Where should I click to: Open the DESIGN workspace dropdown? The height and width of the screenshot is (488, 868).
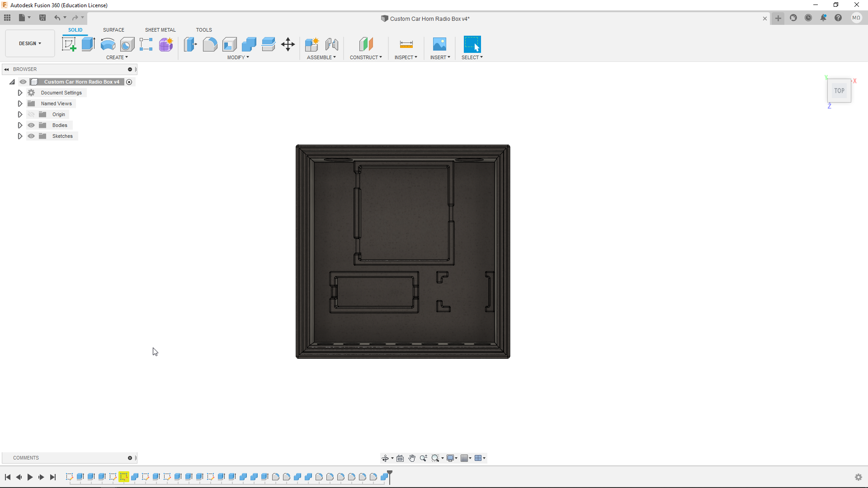point(30,43)
